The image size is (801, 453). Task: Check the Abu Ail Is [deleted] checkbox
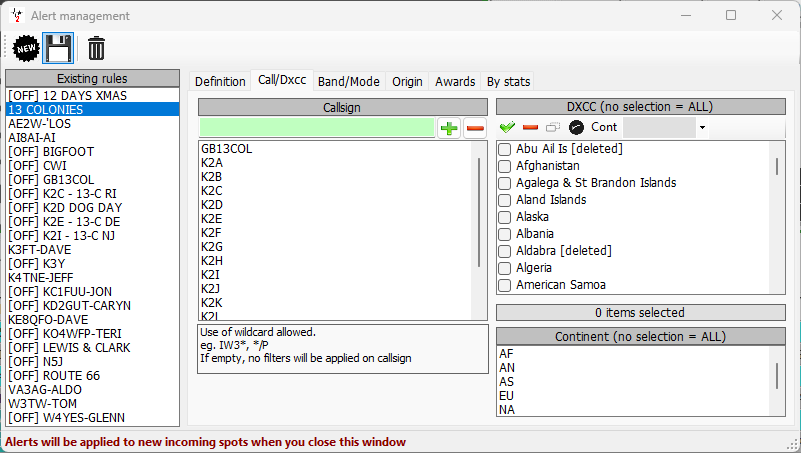504,149
